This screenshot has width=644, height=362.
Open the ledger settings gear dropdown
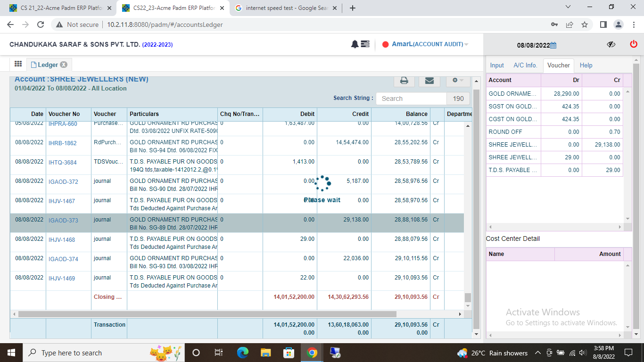pyautogui.click(x=458, y=81)
